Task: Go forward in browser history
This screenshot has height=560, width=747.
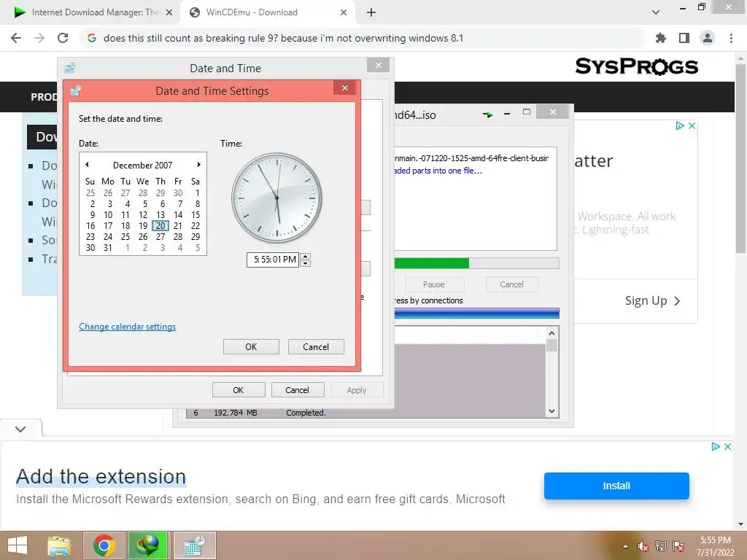Action: pos(39,38)
